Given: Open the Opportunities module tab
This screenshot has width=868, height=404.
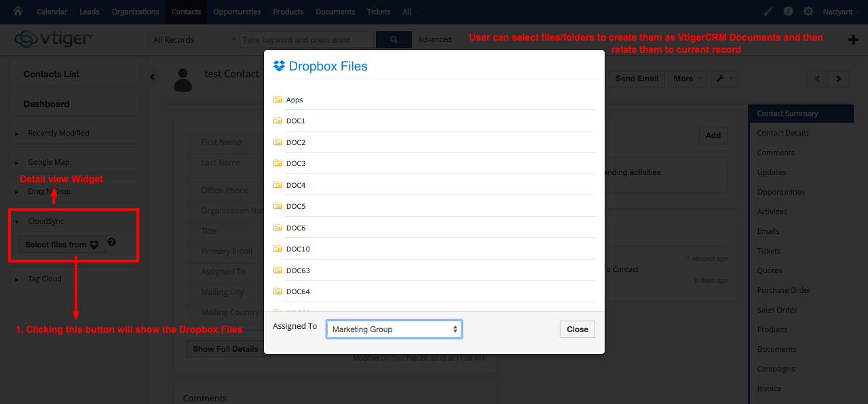Looking at the screenshot, I should point(237,12).
